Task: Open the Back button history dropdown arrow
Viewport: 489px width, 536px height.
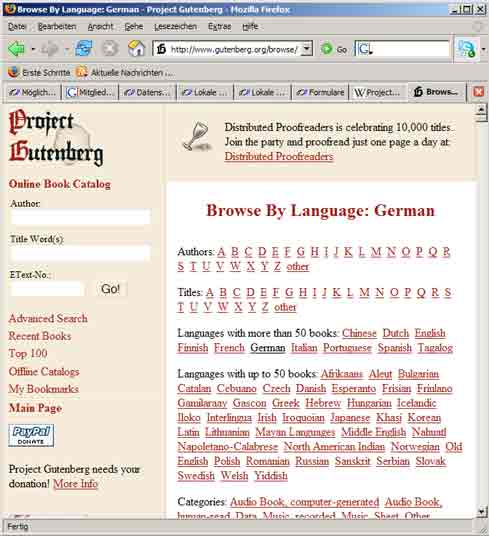Action: coord(33,49)
